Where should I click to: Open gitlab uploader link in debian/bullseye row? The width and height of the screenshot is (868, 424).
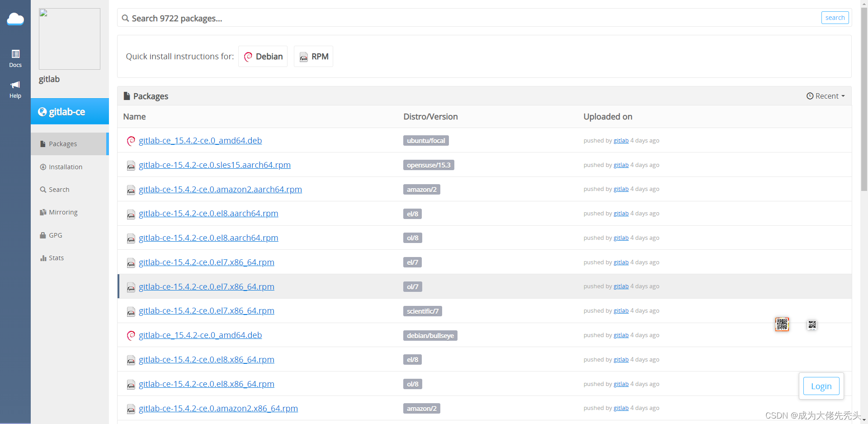[x=621, y=335]
